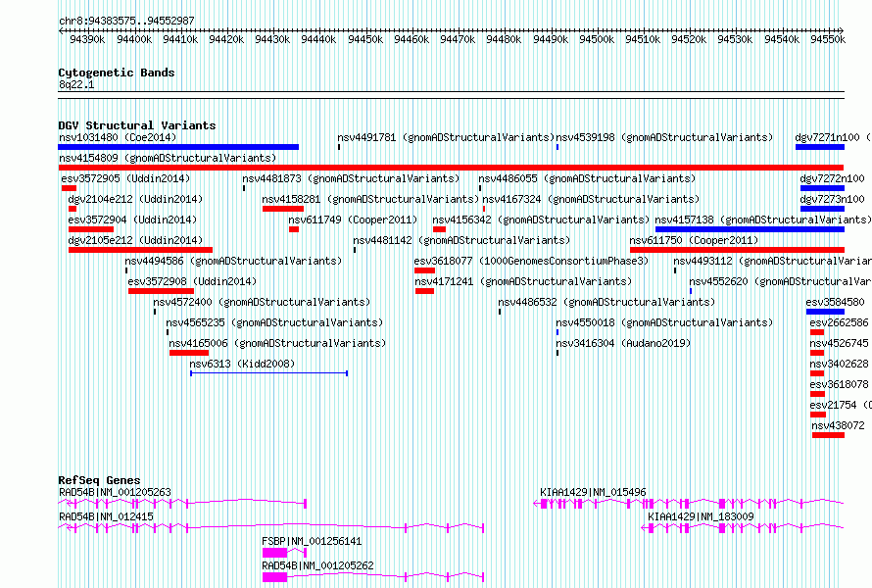Viewport: 872px width, 588px height.
Task: Open the nsv4481873 variant label
Action: 351,178
